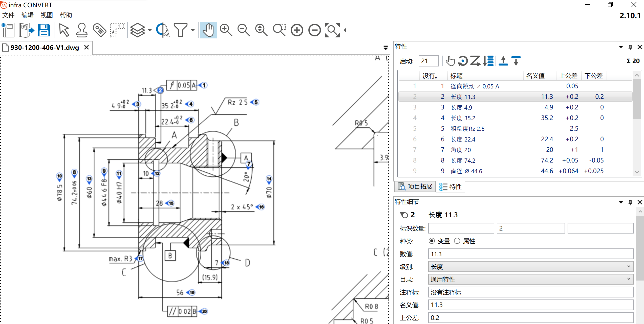Click the sort numbering list icon
Viewport: 644px width, 324px height.
tap(488, 61)
